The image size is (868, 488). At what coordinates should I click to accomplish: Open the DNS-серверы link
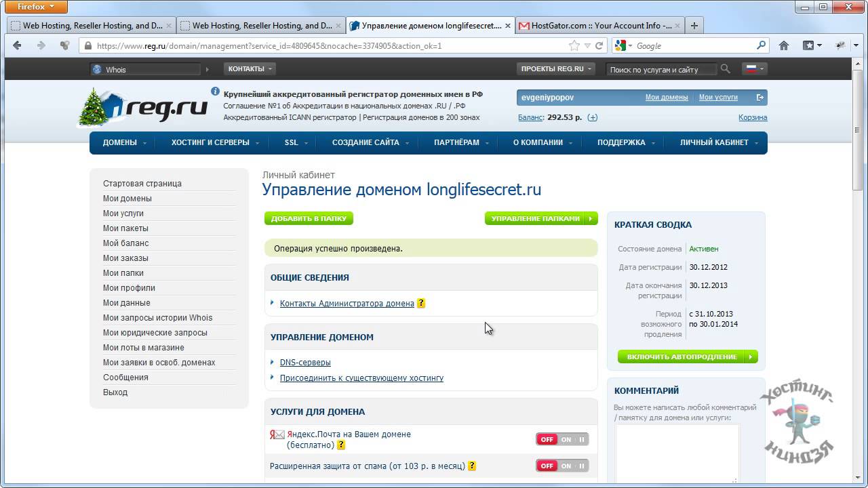[305, 363]
